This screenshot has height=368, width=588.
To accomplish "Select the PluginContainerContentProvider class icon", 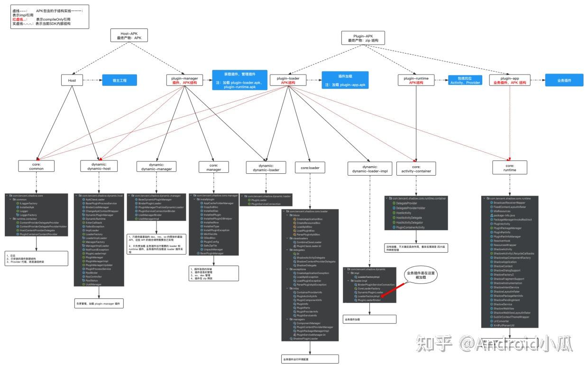I will coord(18,234).
